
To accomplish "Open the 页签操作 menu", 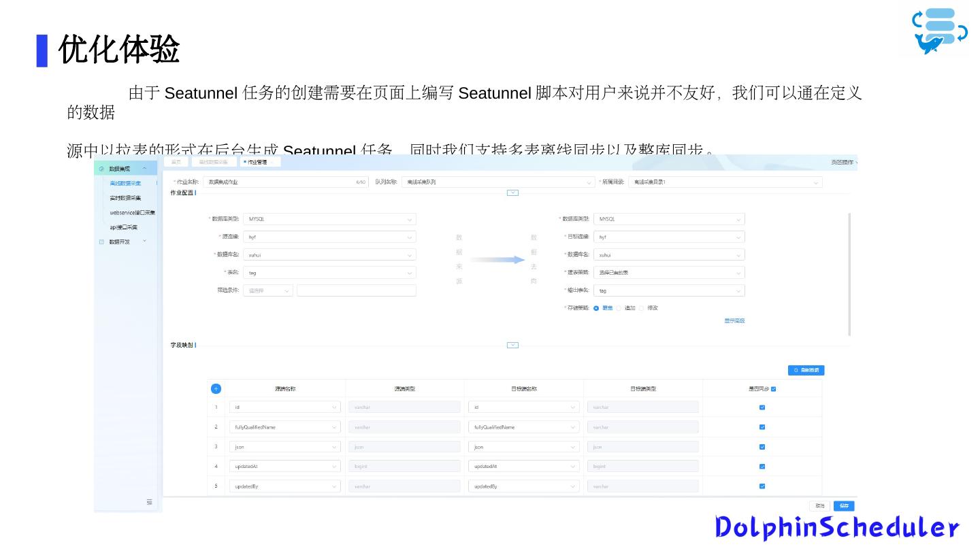I will [x=845, y=163].
